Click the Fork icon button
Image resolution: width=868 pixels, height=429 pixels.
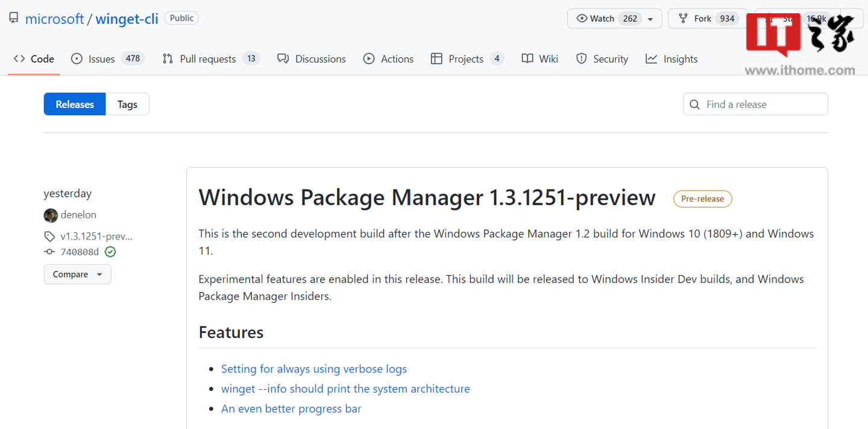[683, 19]
